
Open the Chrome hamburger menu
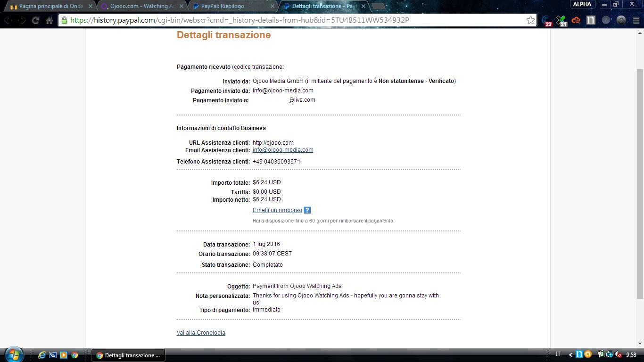[635, 20]
